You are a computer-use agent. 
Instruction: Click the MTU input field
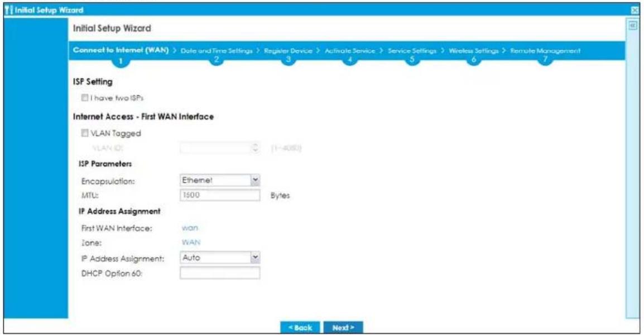(x=220, y=195)
